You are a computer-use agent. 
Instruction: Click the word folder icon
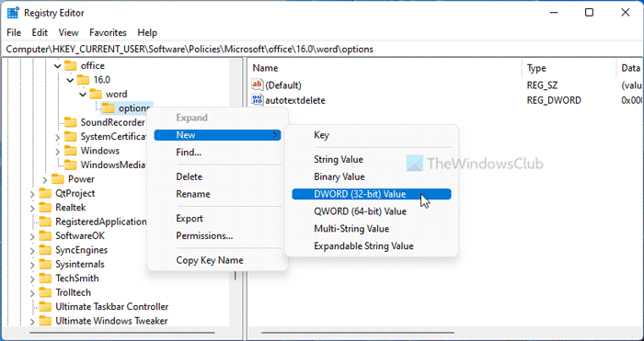(96, 94)
